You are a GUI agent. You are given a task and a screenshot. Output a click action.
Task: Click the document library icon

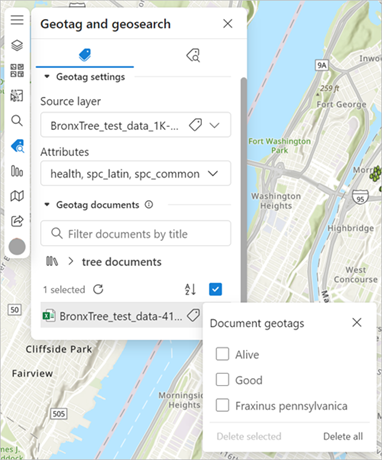coord(52,262)
